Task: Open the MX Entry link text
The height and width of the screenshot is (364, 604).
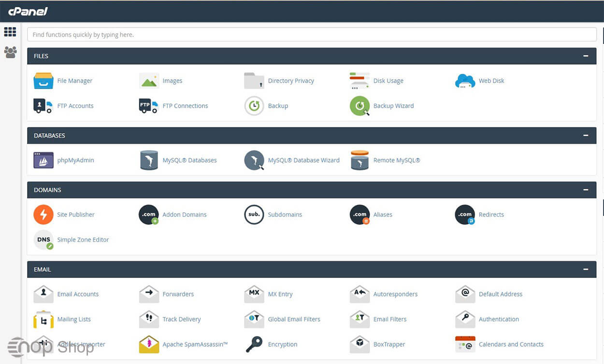Action: pos(280,294)
